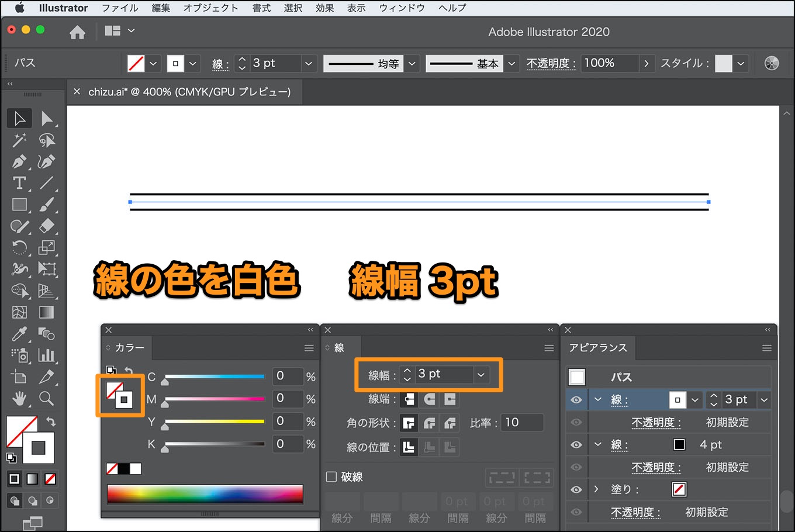
Task: Hide the 3 pt 線 appearance row
Action: coord(576,400)
